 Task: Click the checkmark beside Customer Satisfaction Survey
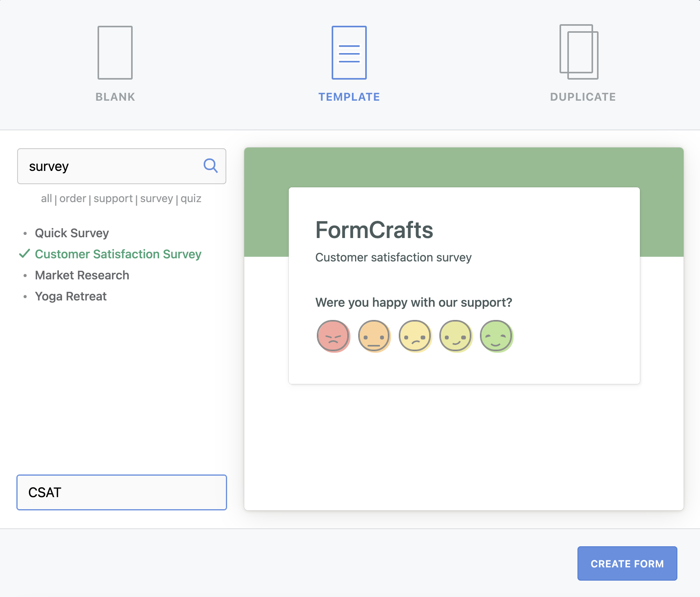pyautogui.click(x=25, y=254)
